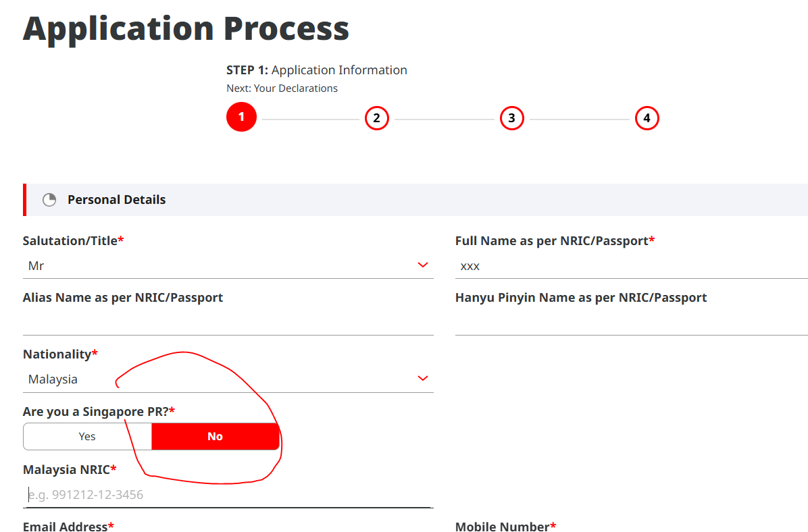Select step 4 circle in progress bar

(x=647, y=118)
